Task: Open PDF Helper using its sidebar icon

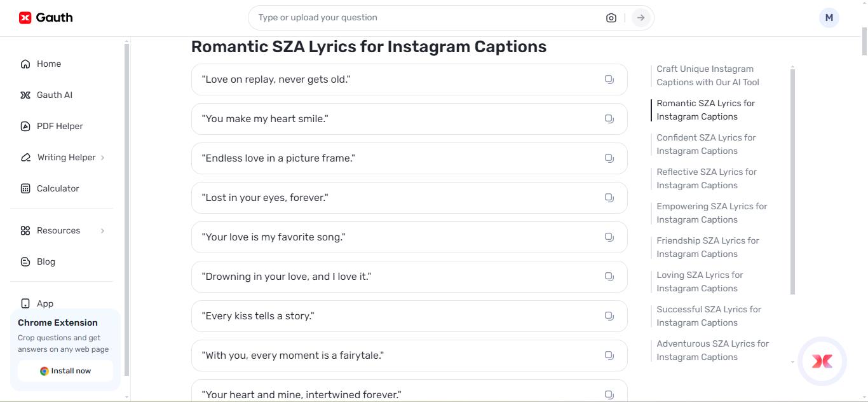Action: click(x=25, y=125)
